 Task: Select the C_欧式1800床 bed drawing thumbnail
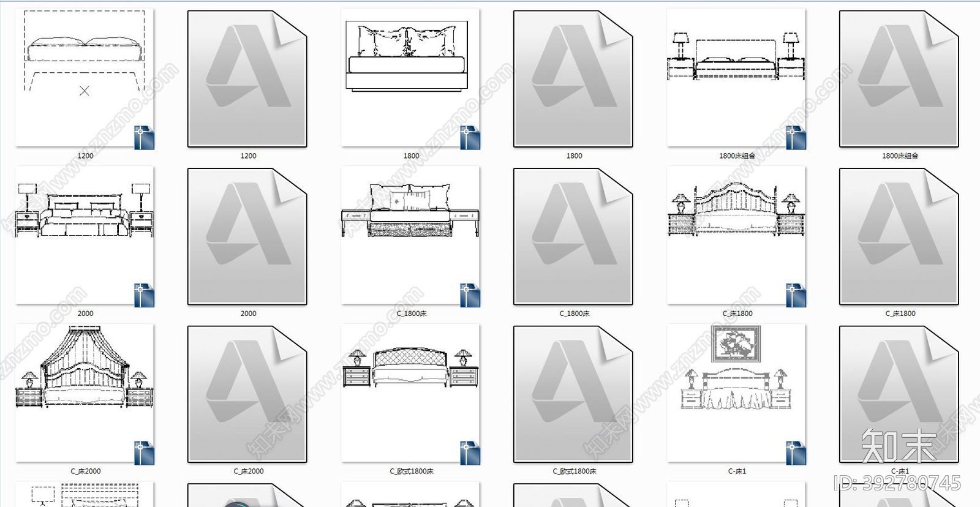(x=410, y=393)
